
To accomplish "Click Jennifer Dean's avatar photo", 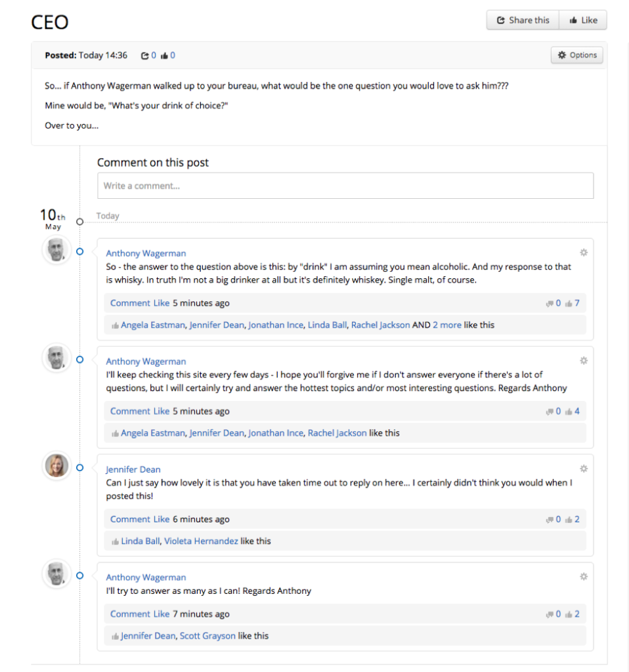I will coord(56,467).
